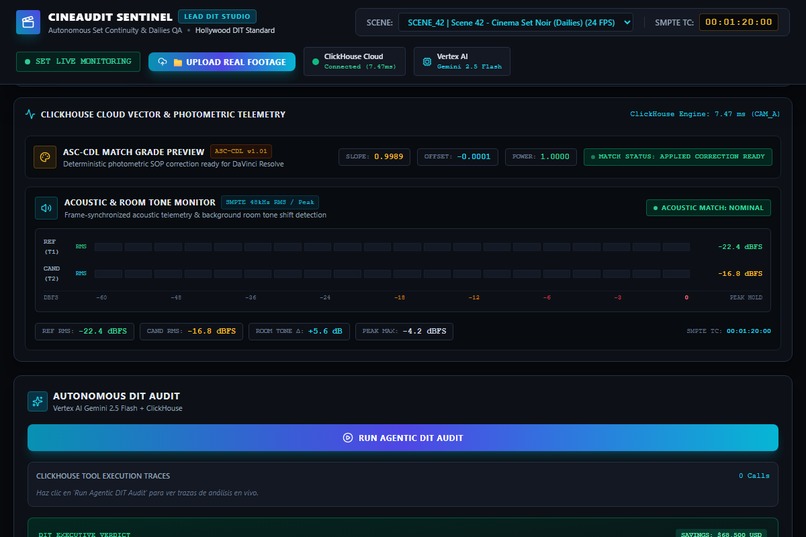Click the Lead DIT Studio badge
The height and width of the screenshot is (537, 806).
[x=217, y=16]
